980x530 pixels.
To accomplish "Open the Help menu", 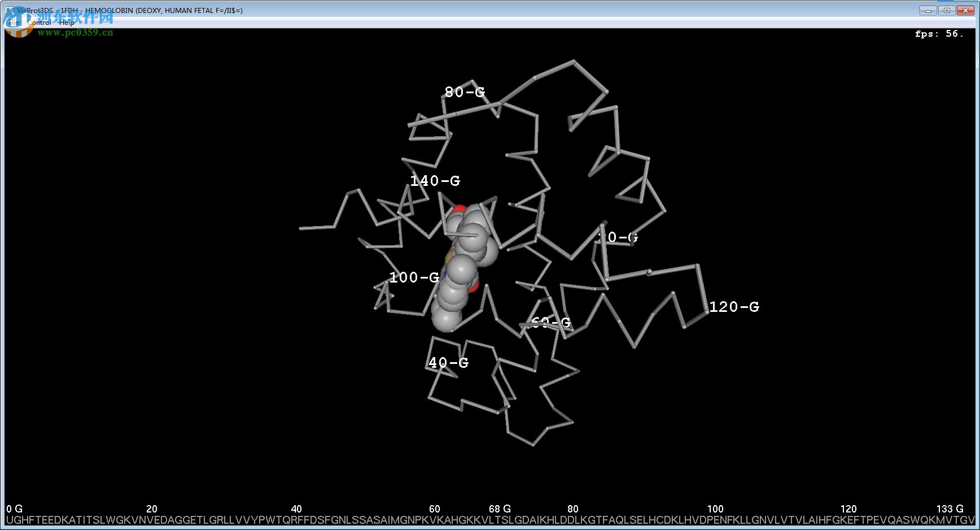I will coord(67,23).
